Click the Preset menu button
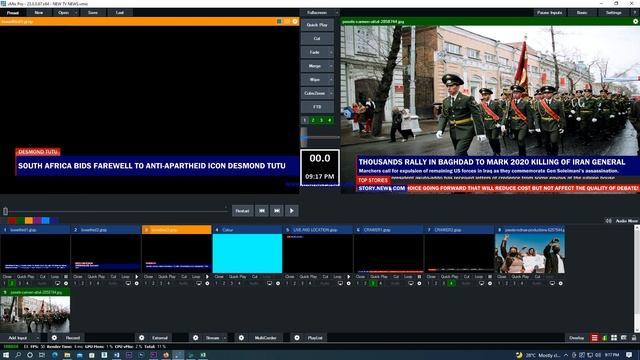 pos(13,13)
